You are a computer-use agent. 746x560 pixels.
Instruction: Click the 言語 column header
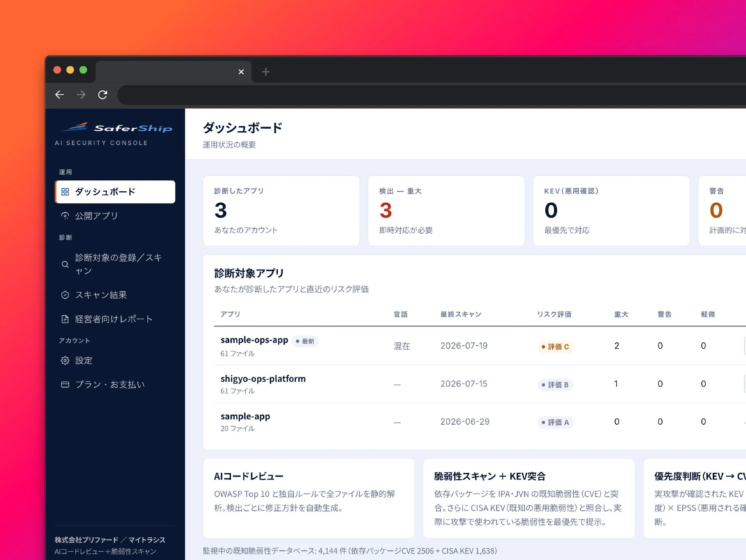click(400, 314)
